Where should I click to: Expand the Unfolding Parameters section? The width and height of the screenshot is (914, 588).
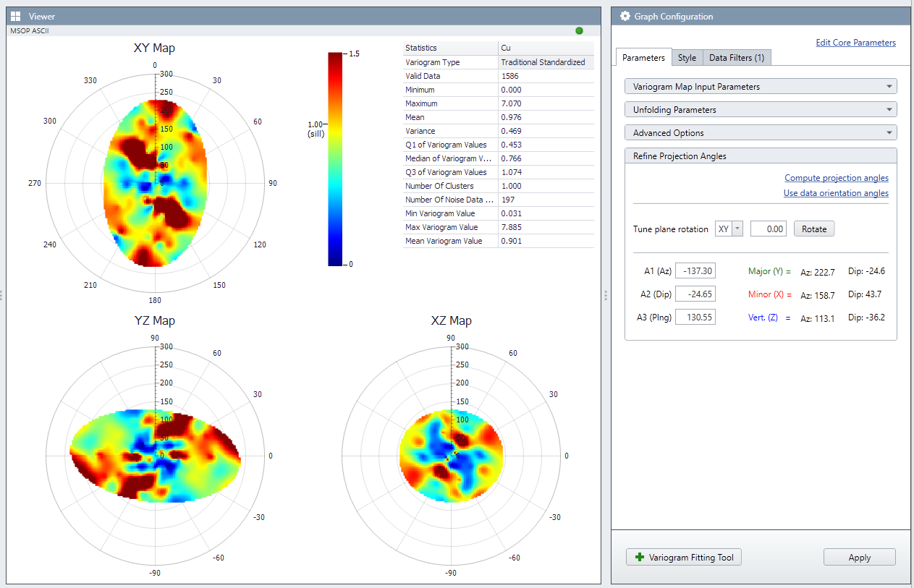tap(760, 109)
